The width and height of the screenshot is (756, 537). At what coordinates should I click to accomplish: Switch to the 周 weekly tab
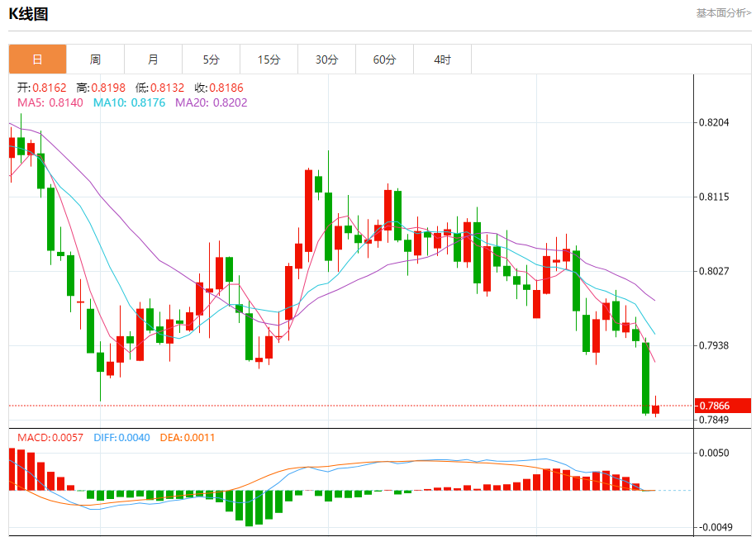click(x=96, y=59)
